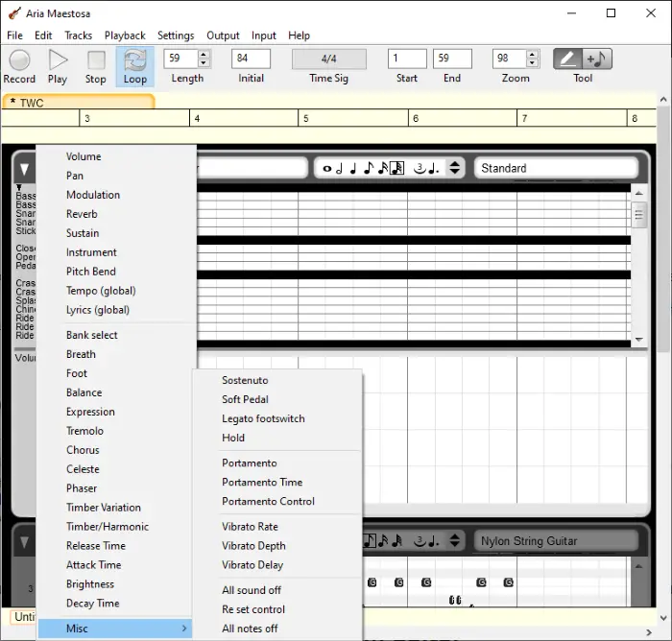Click the horizontal scroll right arrow
672x641 pixels.
[649, 632]
